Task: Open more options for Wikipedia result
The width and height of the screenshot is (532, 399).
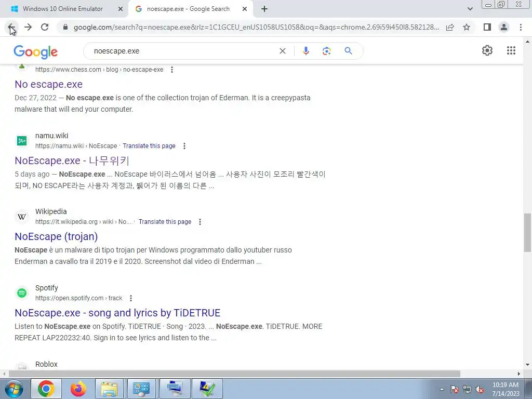Action: [200, 222]
